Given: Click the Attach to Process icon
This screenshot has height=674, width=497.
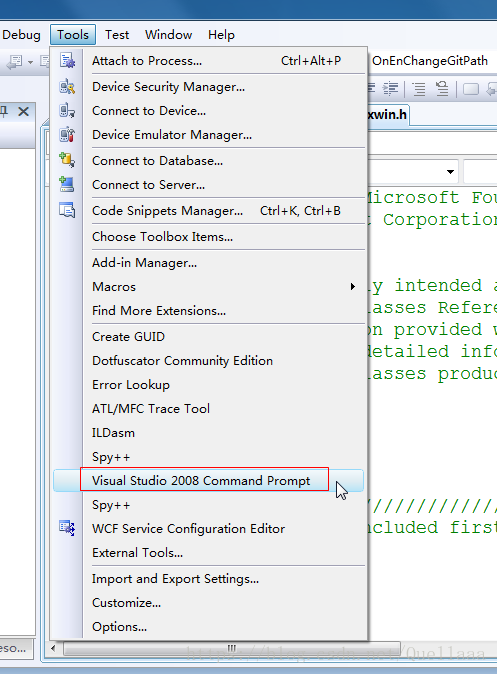Looking at the screenshot, I should point(67,61).
